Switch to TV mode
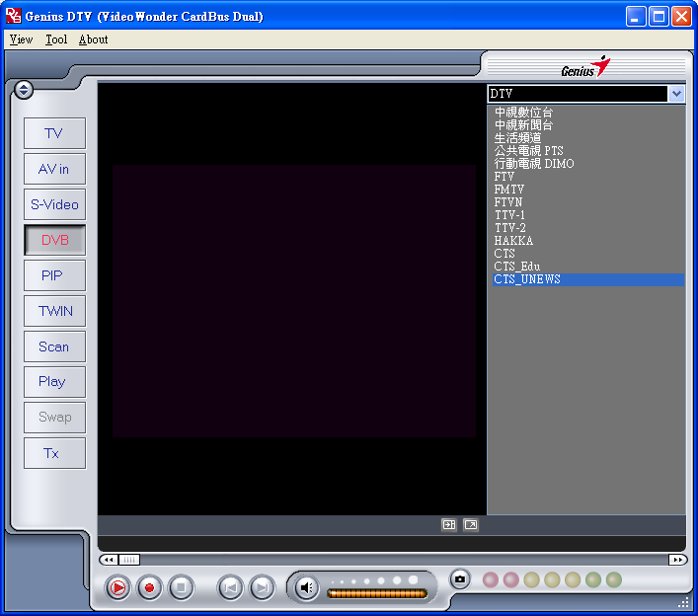This screenshot has width=698, height=616. click(x=54, y=133)
